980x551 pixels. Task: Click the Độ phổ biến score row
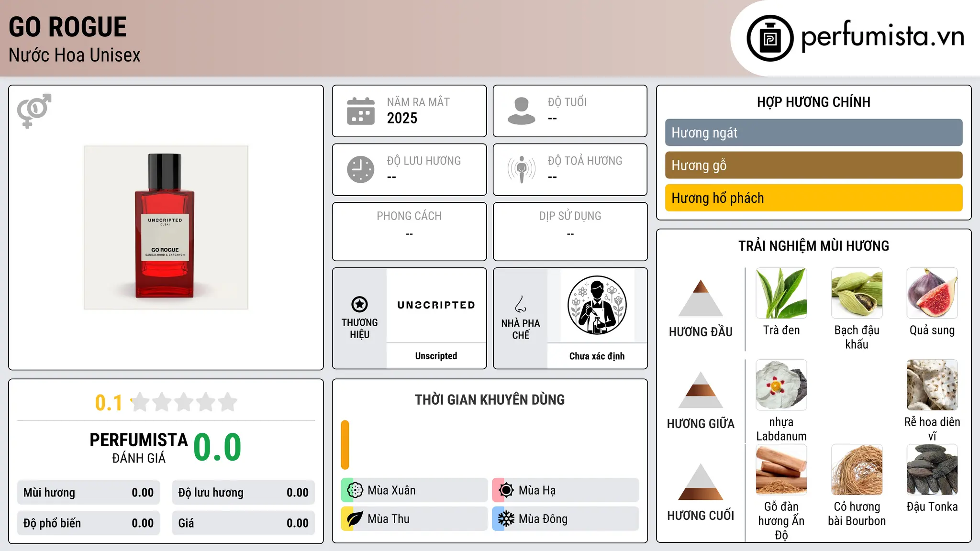(x=89, y=523)
